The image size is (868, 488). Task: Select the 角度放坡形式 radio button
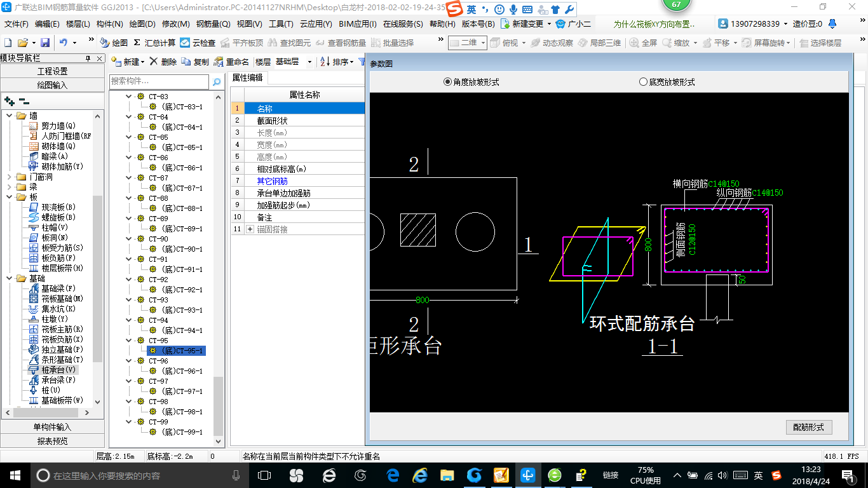448,82
